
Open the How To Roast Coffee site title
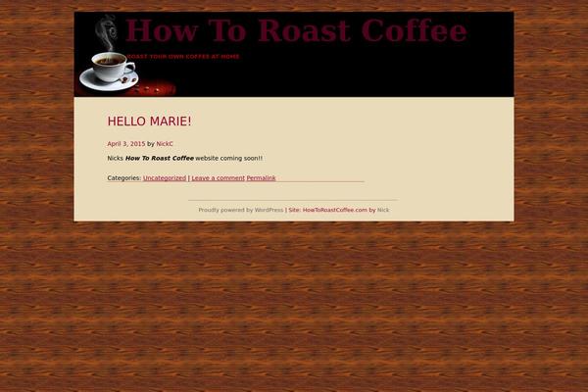click(x=296, y=30)
